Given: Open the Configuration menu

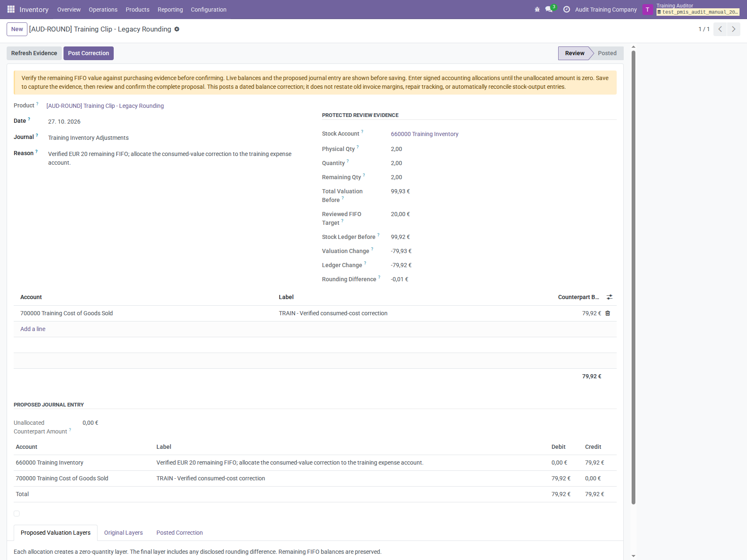Looking at the screenshot, I should pos(209,10).
